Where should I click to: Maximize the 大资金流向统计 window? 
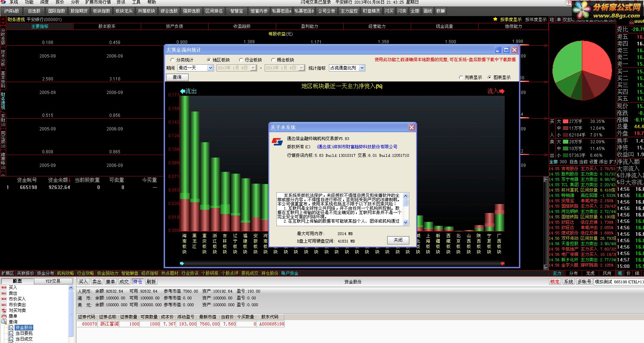point(506,50)
